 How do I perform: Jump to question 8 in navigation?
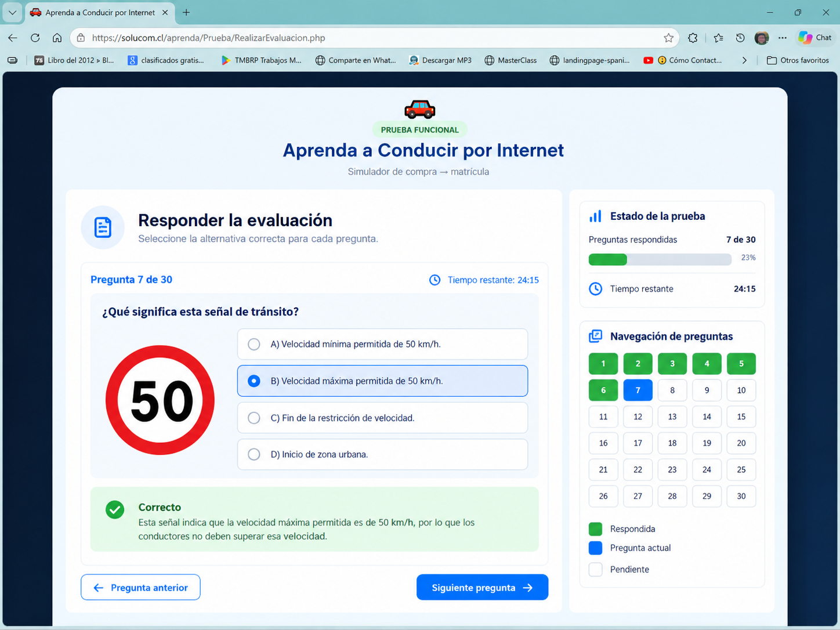pyautogui.click(x=672, y=390)
